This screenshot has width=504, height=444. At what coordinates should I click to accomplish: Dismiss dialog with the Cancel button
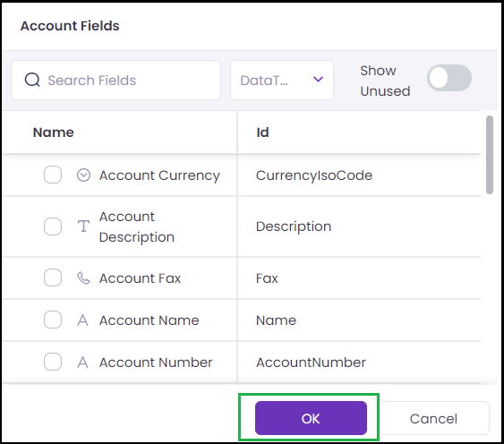(x=433, y=418)
